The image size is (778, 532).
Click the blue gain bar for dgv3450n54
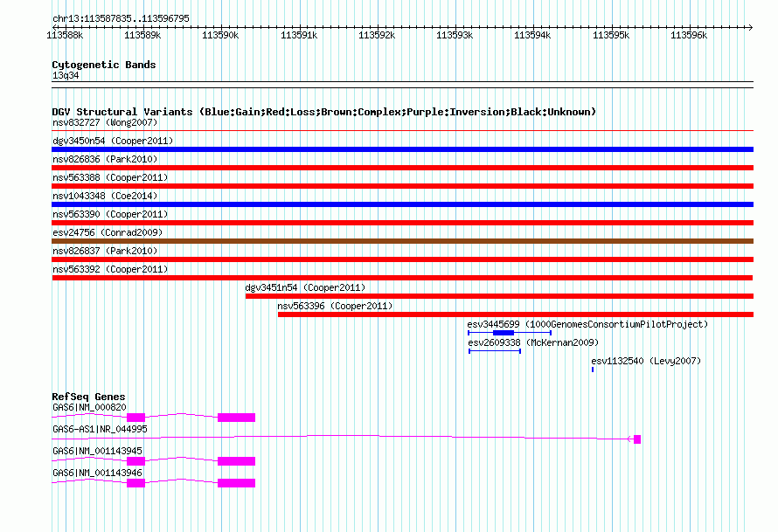point(402,149)
